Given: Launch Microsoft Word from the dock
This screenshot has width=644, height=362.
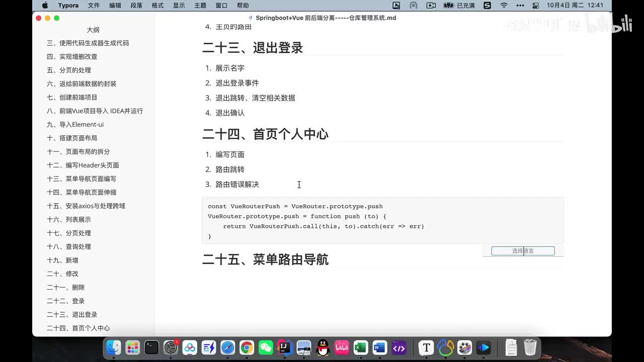Looking at the screenshot, I should coord(380,347).
